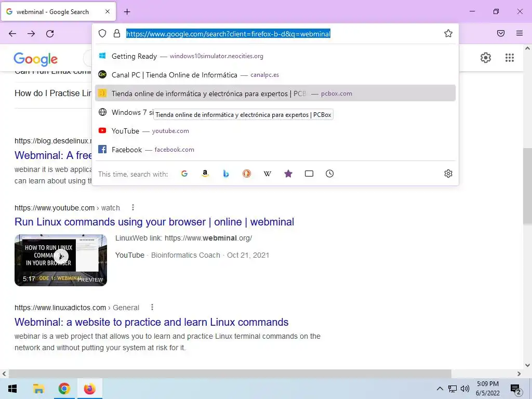The height and width of the screenshot is (399, 532).
Task: Search in bookmarks using purple star
Action: 288,174
